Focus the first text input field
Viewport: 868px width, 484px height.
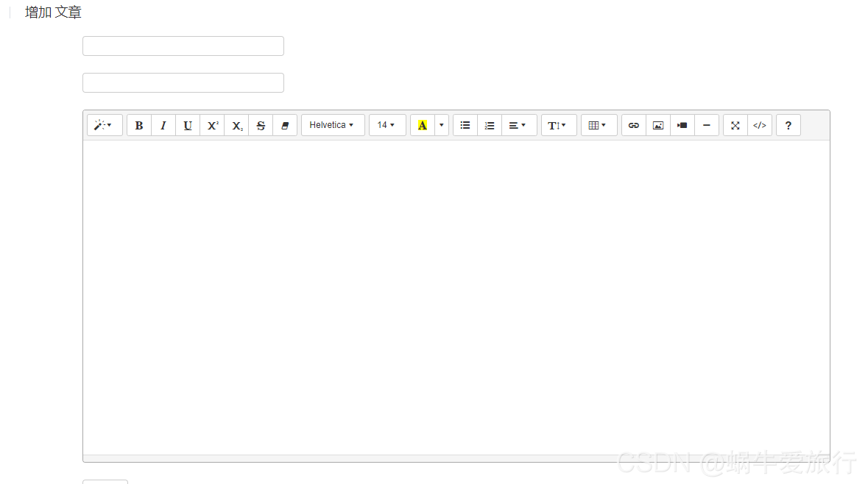183,46
